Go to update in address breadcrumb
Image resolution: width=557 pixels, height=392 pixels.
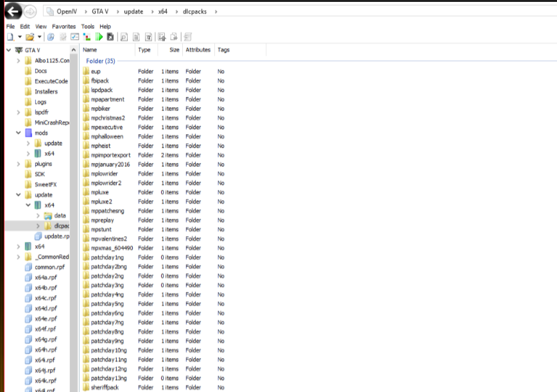point(133,12)
